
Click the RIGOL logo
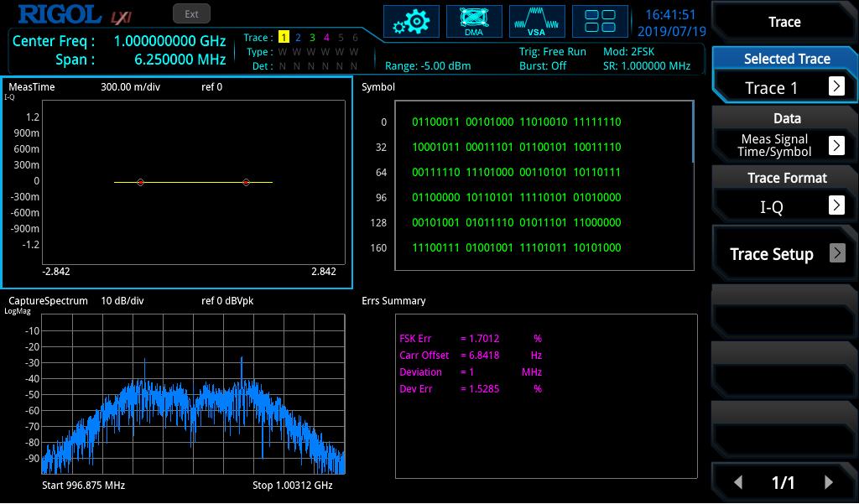coord(60,14)
